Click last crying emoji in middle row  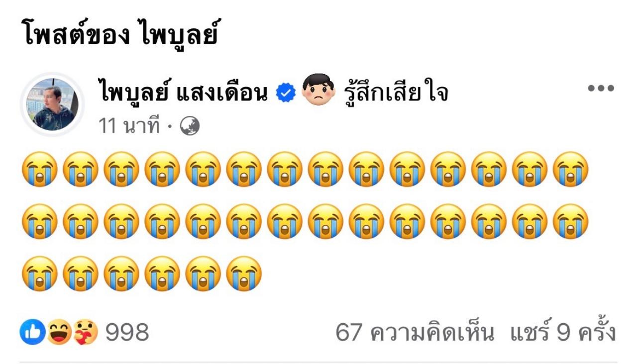tap(570, 221)
